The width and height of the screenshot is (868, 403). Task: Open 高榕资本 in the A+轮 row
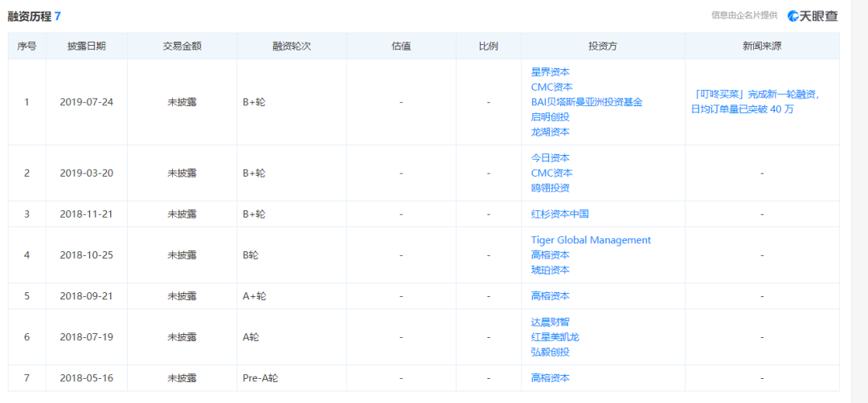551,295
